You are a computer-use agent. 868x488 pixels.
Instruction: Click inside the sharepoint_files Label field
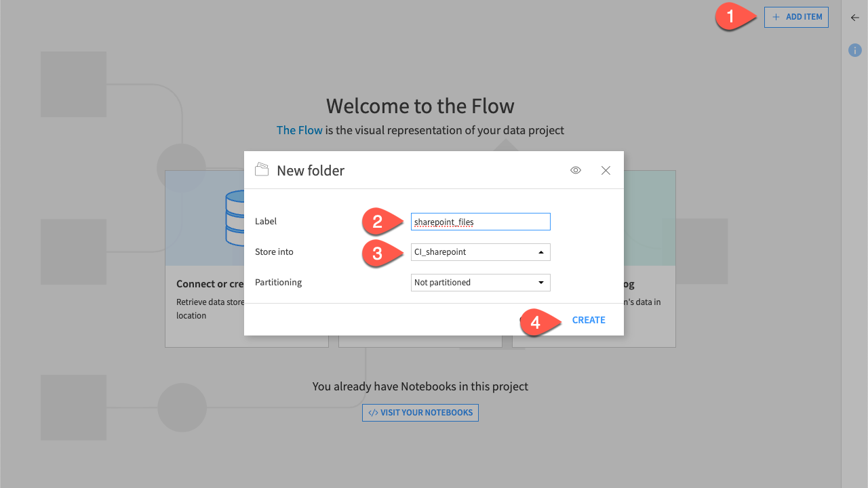(480, 221)
